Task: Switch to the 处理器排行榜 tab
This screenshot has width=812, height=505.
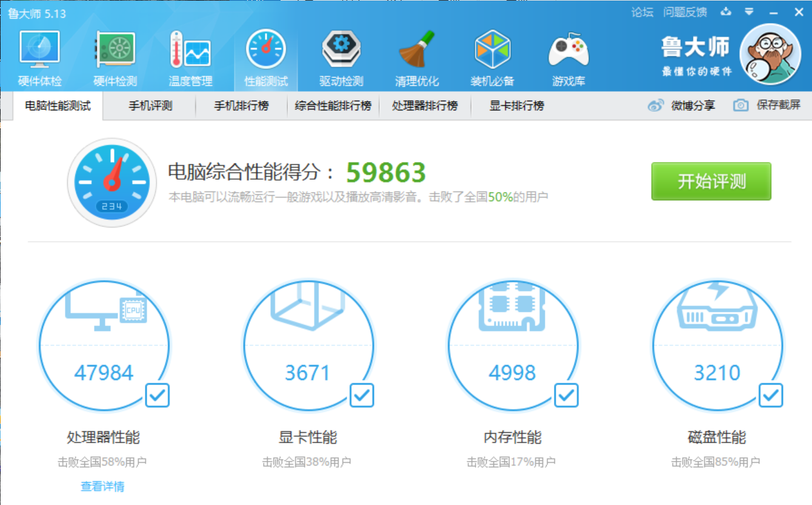Action: coord(424,106)
